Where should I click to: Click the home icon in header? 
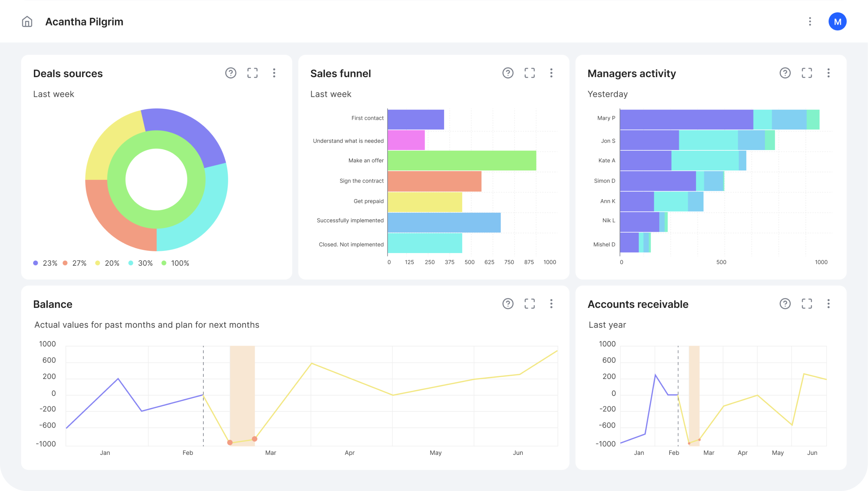(27, 21)
